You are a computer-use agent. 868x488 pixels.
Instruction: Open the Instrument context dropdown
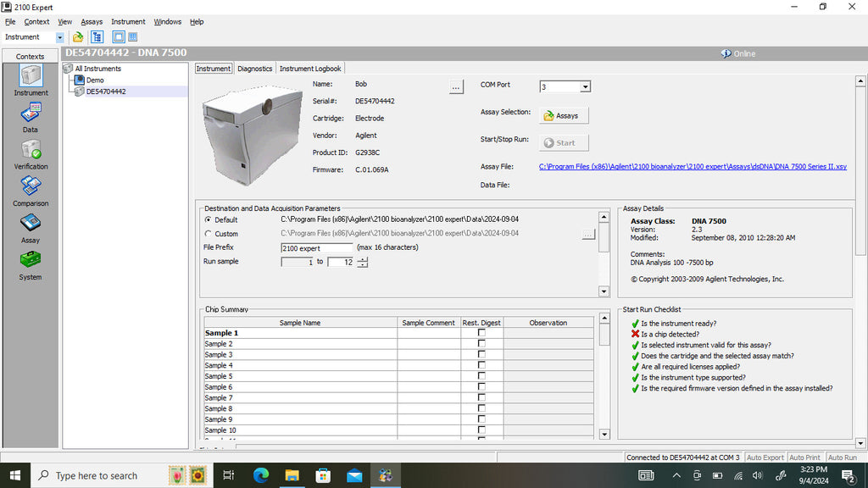59,37
